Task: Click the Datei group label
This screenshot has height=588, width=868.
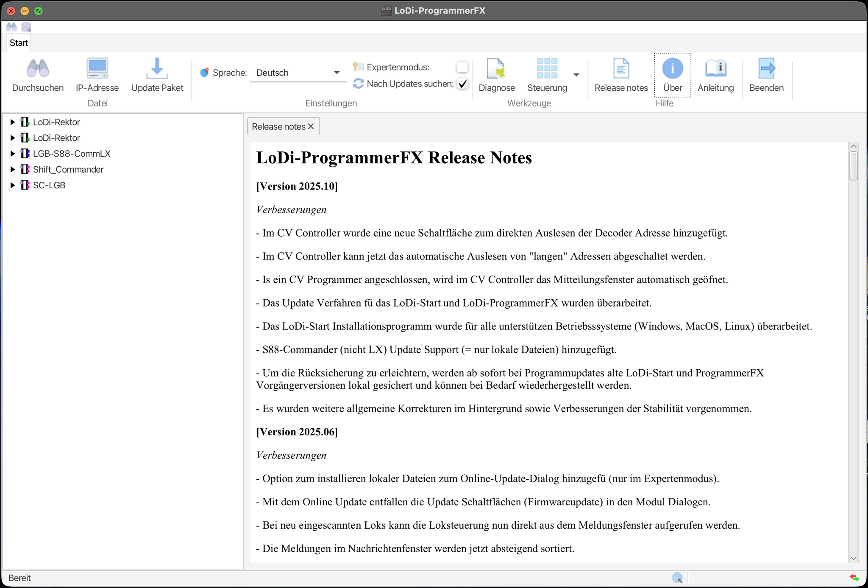Action: click(x=97, y=103)
